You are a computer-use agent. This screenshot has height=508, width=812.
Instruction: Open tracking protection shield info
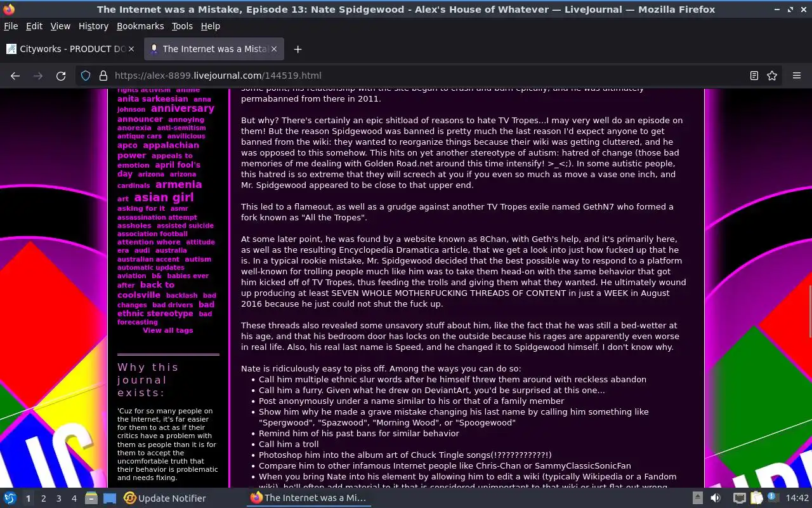coord(86,76)
